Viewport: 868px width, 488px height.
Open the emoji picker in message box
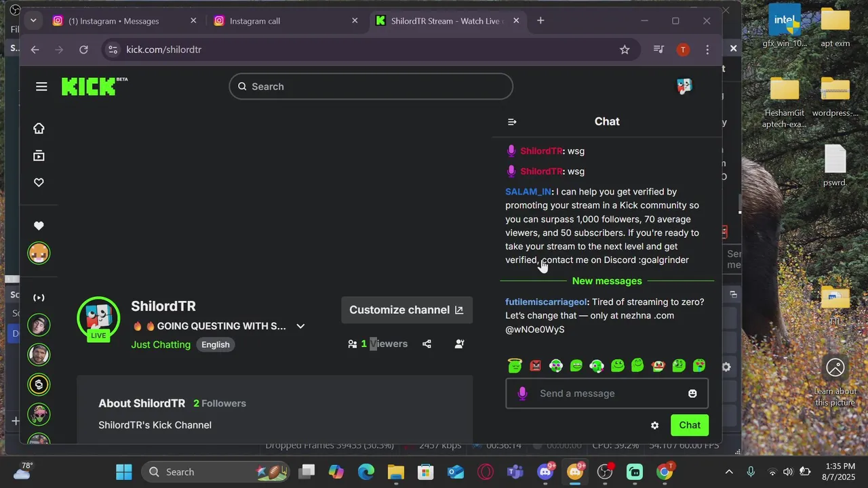(692, 394)
